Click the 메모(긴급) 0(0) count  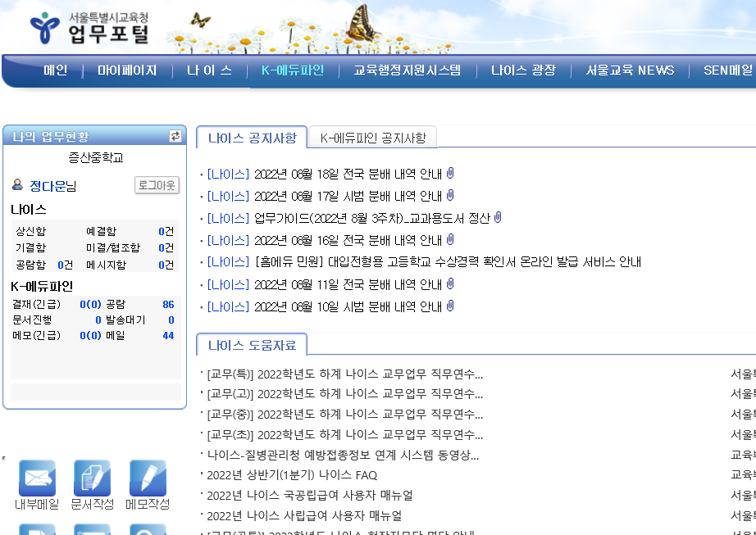coord(91,335)
